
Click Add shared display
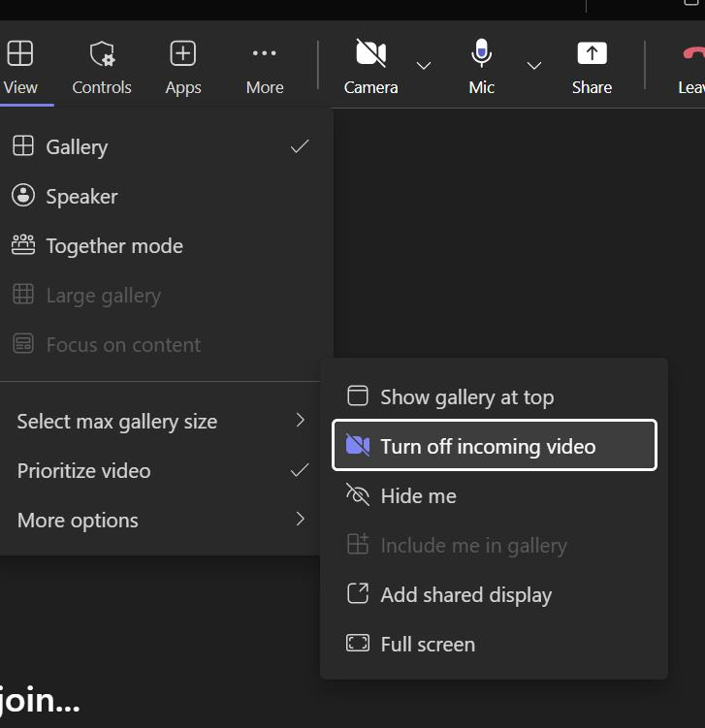(x=495, y=595)
